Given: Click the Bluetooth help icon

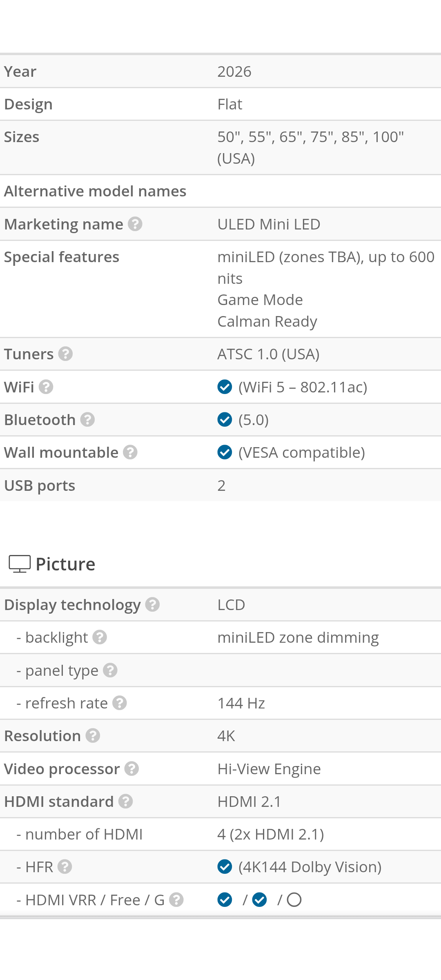Looking at the screenshot, I should coord(87,419).
